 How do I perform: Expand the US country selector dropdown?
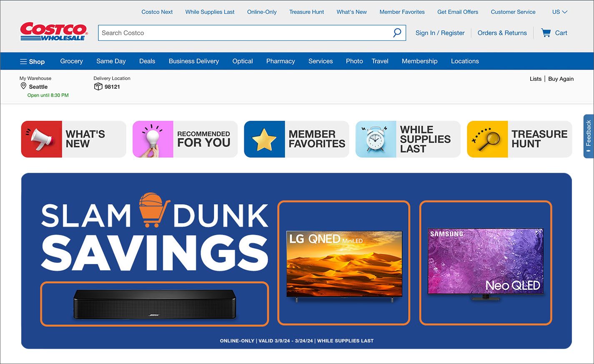tap(559, 12)
